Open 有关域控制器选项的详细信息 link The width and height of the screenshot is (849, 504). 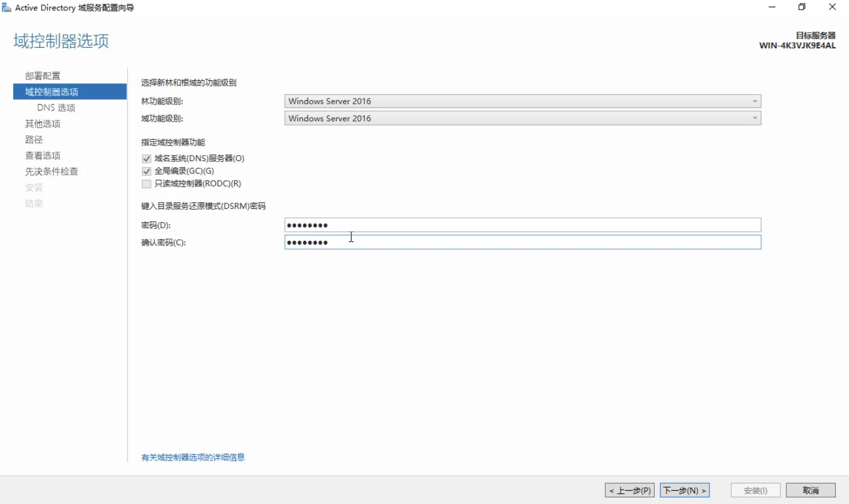point(193,458)
